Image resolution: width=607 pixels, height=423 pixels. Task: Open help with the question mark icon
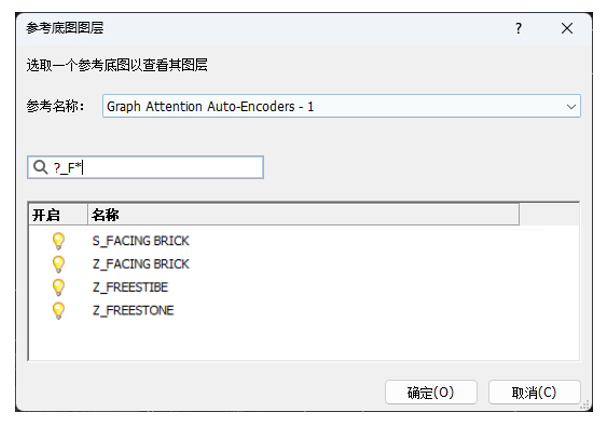click(518, 28)
